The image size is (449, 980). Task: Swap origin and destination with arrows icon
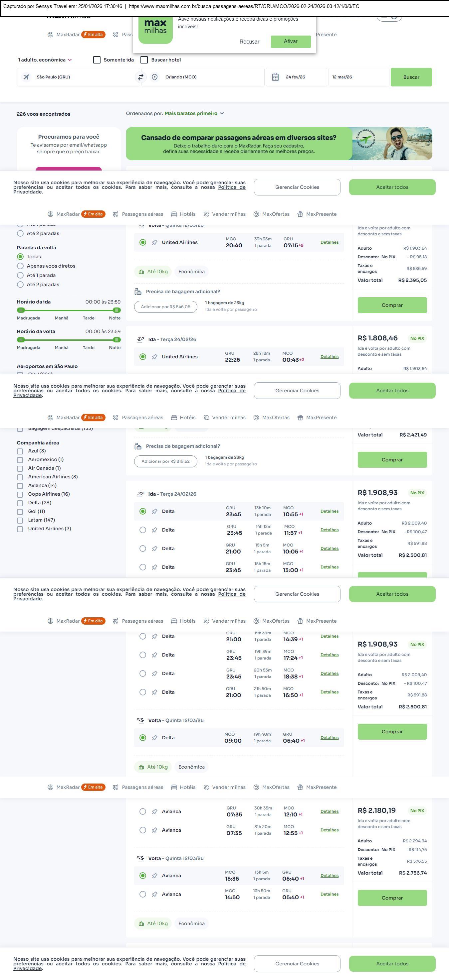point(140,77)
